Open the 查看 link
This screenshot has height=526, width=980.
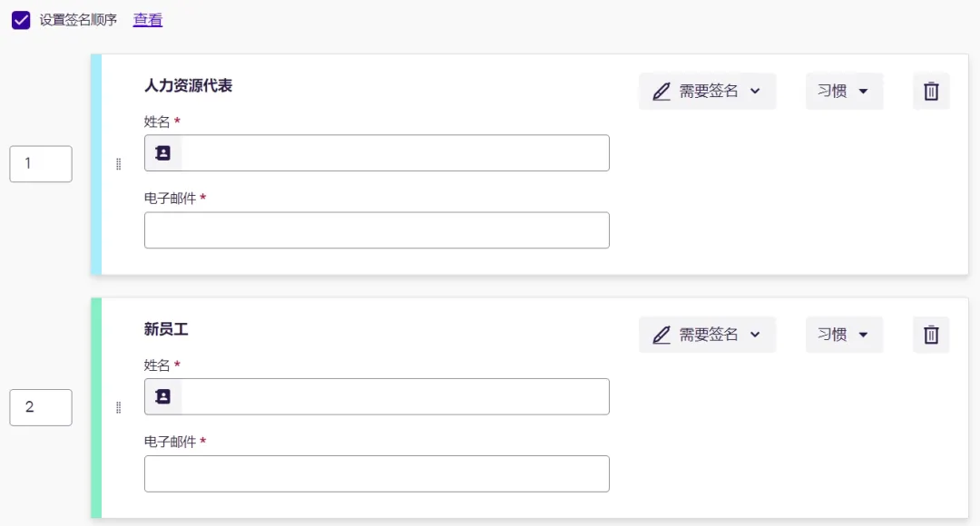pos(148,20)
